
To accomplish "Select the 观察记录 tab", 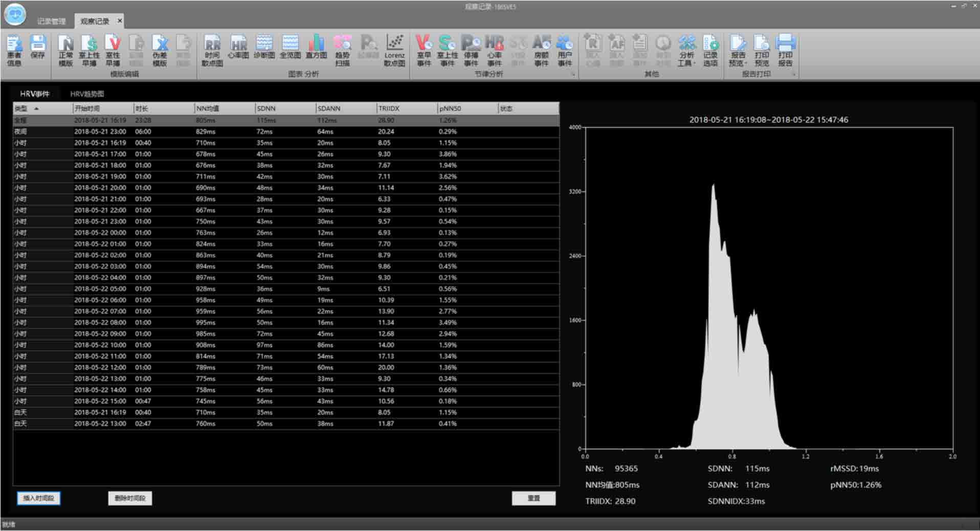I will click(95, 21).
